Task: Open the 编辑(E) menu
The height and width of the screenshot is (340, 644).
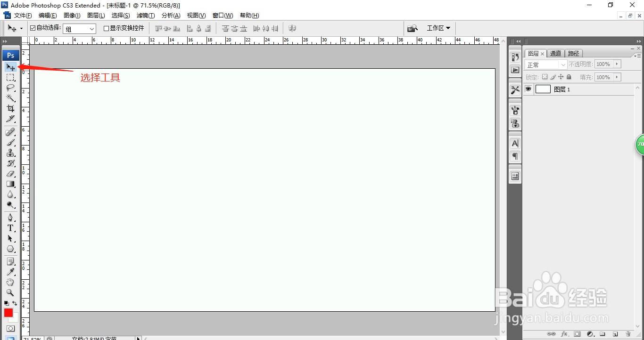Action: coord(48,16)
